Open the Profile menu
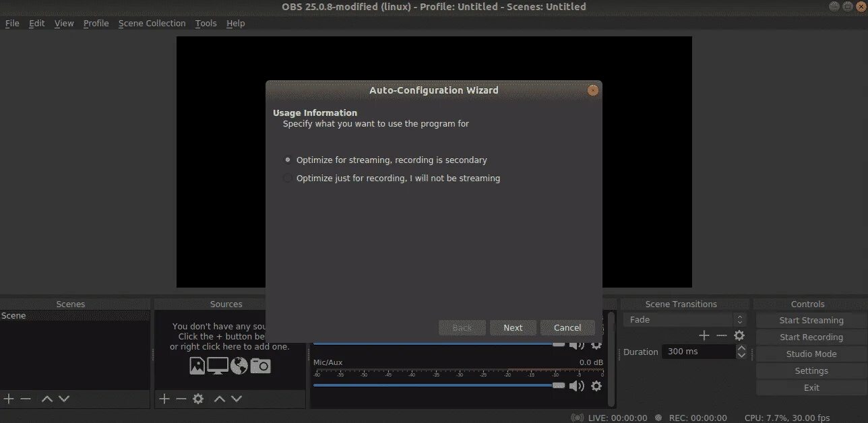This screenshot has height=423, width=868. click(x=96, y=24)
